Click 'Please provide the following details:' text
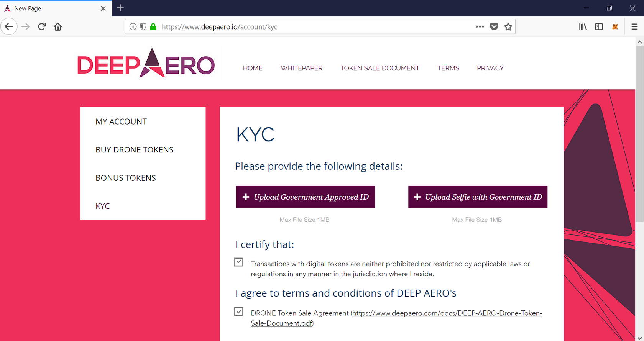The width and height of the screenshot is (644, 341). click(319, 166)
